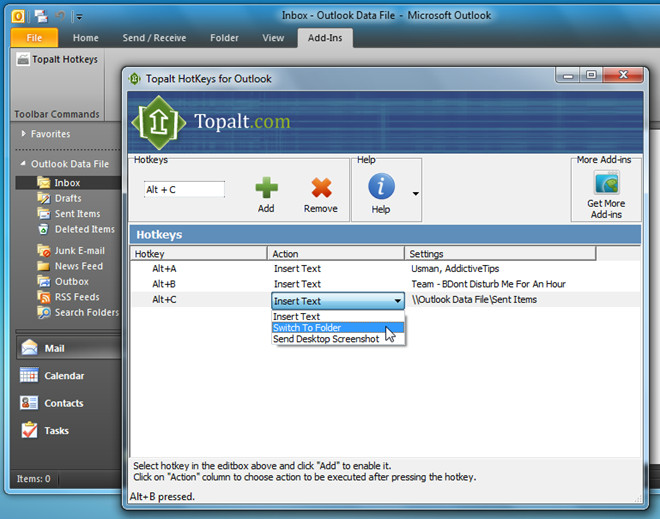Open the Send / Receive tab
Image resolution: width=660 pixels, height=519 pixels.
154,38
